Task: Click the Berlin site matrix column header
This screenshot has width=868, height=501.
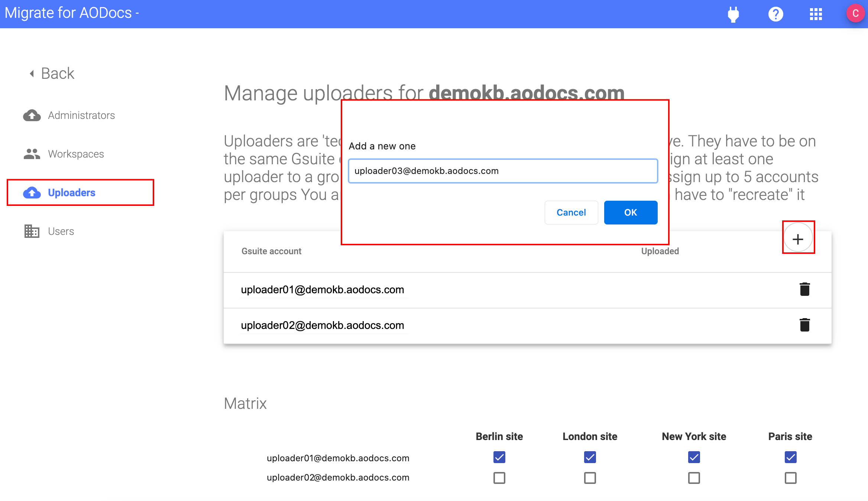Action: coord(499,436)
